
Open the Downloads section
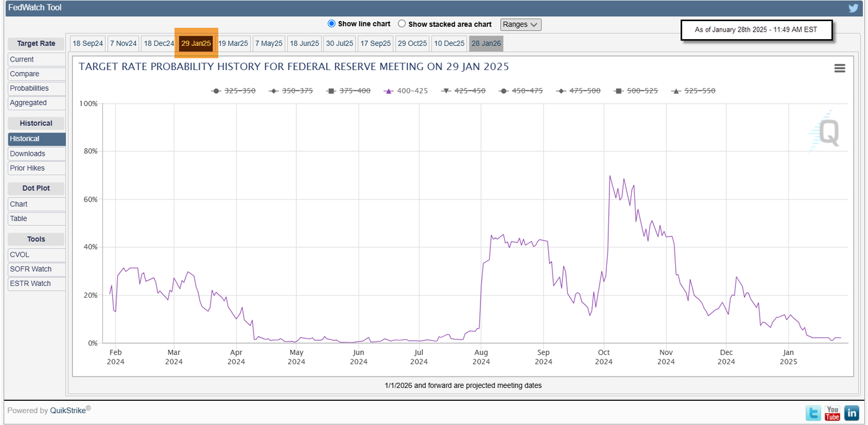coord(27,153)
